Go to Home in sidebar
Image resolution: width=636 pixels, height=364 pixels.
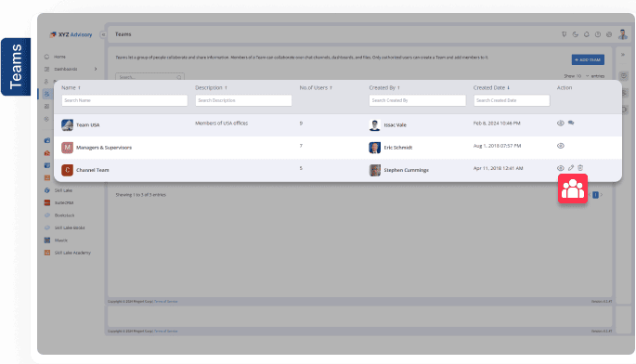(59, 57)
